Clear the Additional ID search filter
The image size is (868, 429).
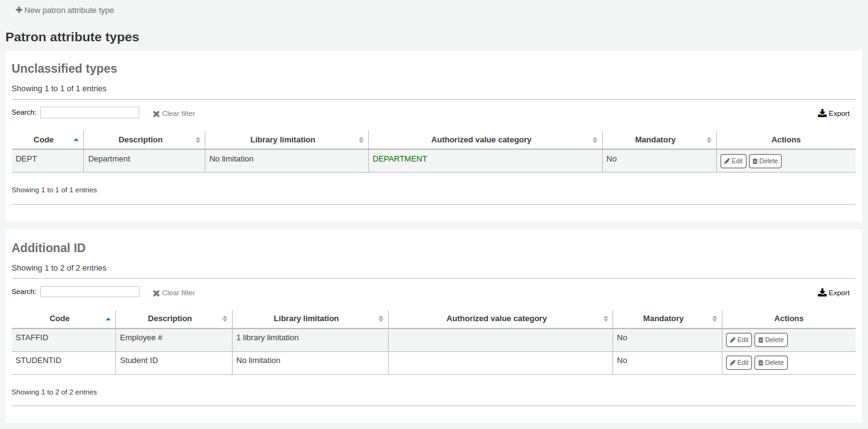pos(173,293)
